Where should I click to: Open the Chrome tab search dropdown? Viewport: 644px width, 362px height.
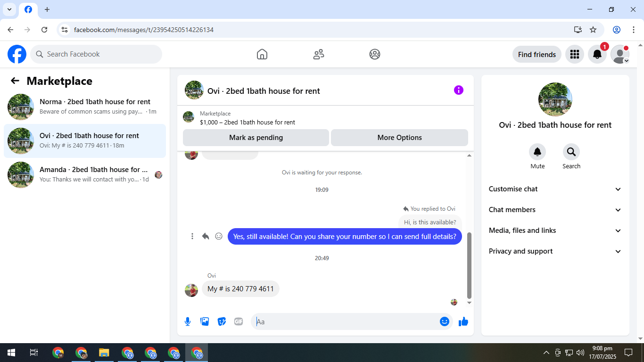point(9,9)
